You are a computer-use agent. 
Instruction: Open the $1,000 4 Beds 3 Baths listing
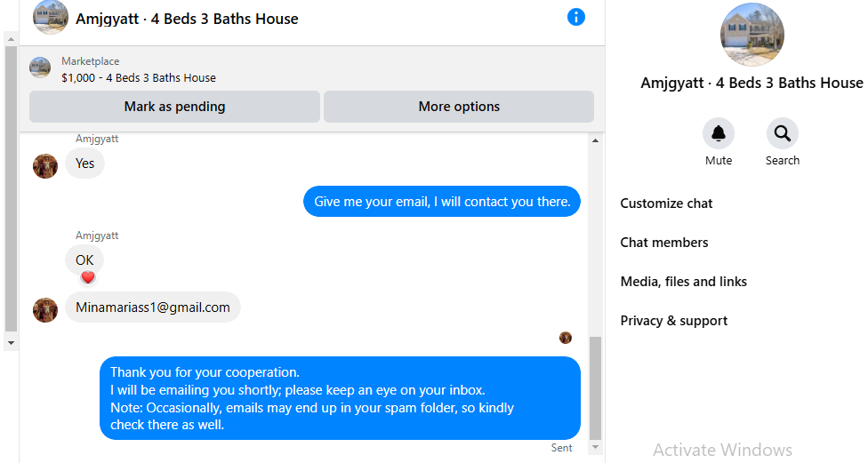coord(139,77)
